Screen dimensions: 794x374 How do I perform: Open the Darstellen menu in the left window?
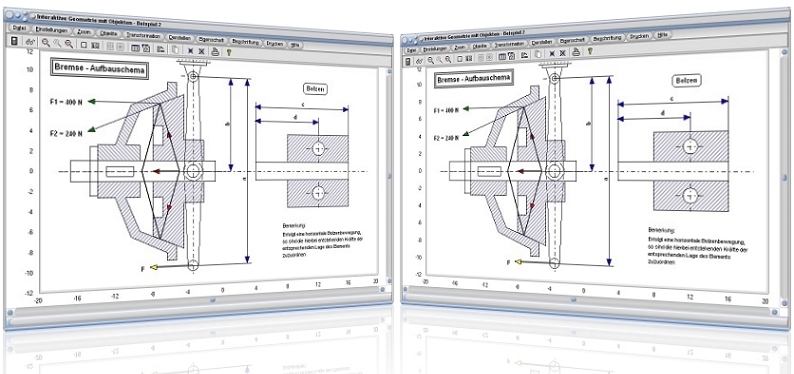click(179, 38)
